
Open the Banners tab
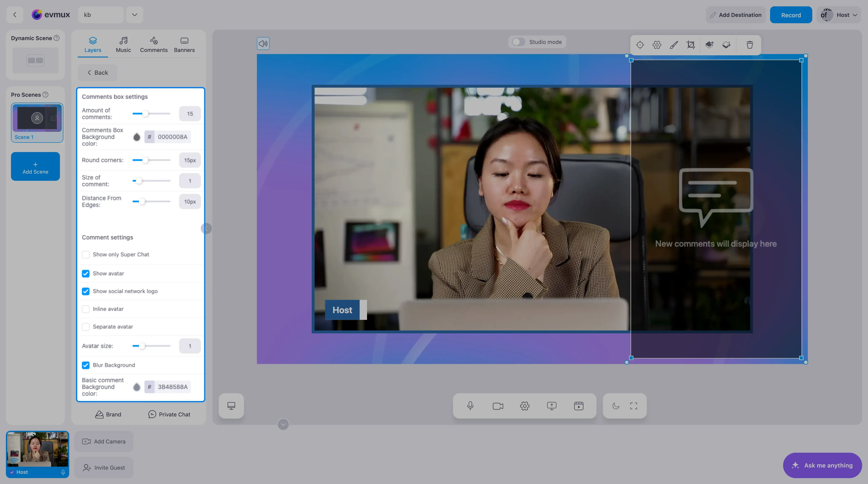coord(184,45)
